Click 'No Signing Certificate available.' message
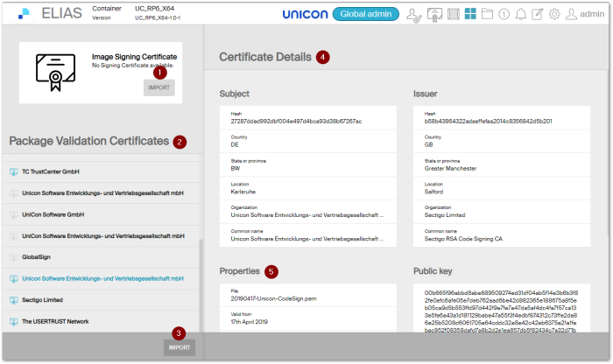Image resolution: width=613 pixels, height=364 pixels. coord(132,66)
